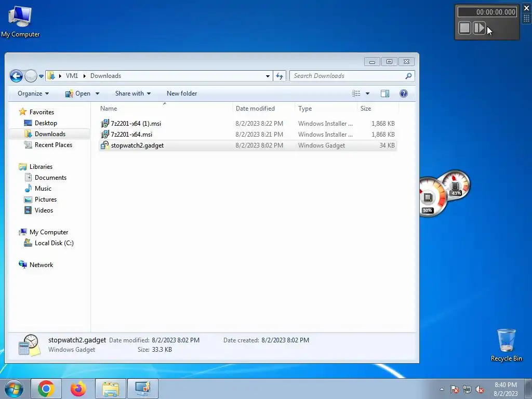This screenshot has height=399, width=532.
Task: Open the Action Center flag icon
Action: [x=455, y=389]
